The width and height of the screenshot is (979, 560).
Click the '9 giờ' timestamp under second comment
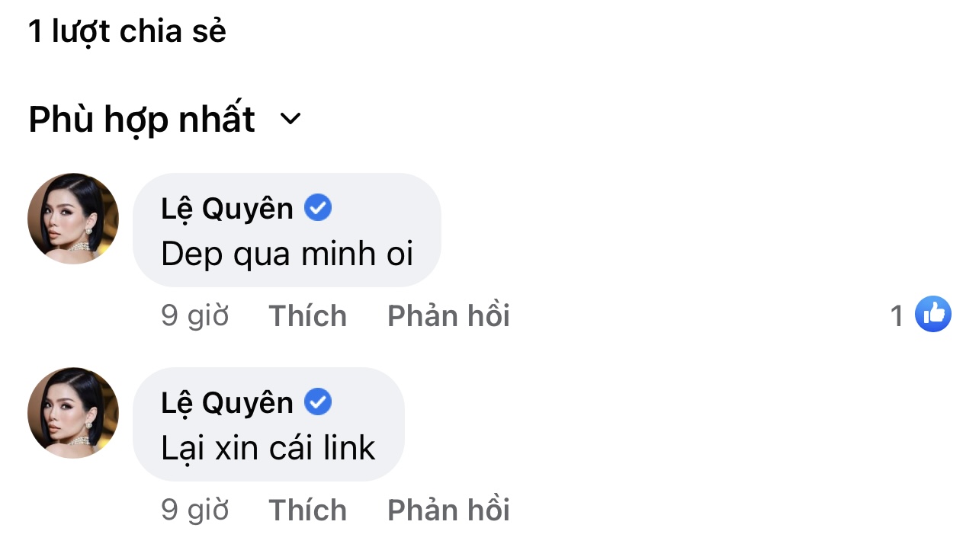[195, 510]
